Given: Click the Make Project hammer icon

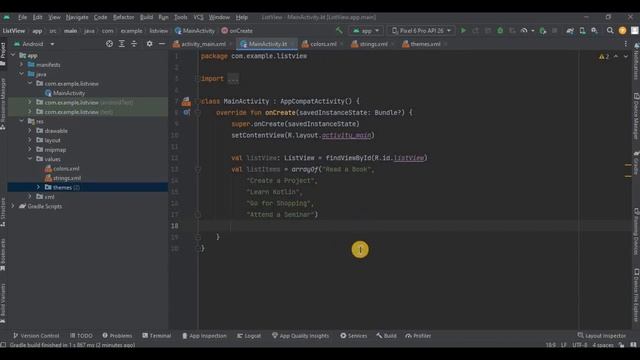Looking at the screenshot, I should [339, 31].
